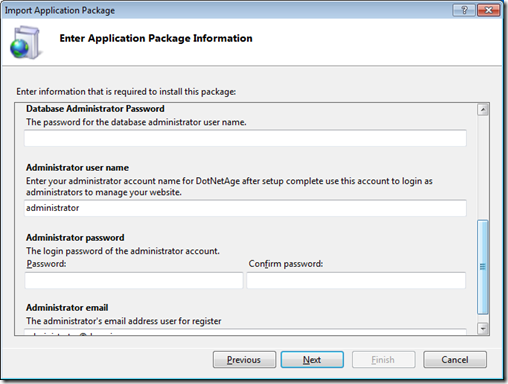Click the Password input box

[134, 280]
